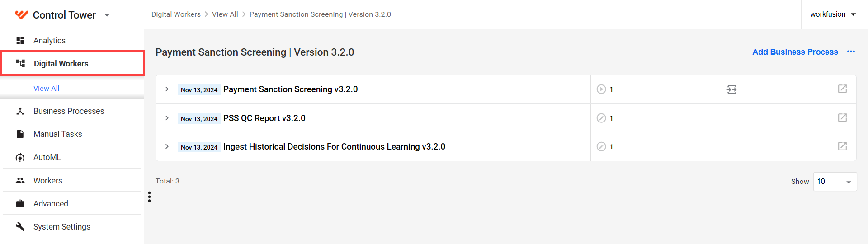Expand the Payment Sanction Screening v3.2.0 row
The image size is (868, 244).
coord(167,89)
